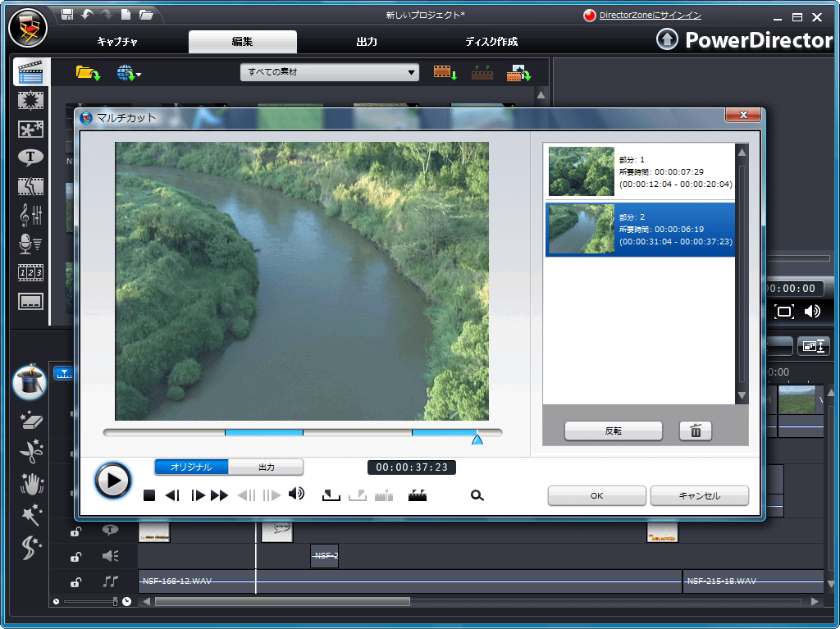Click the 反転 button

coord(613,431)
